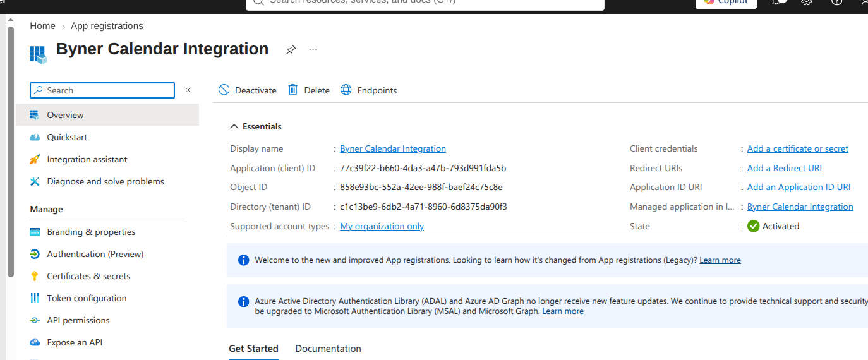The image size is (868, 360).
Task: Open the Token configuration page
Action: coord(87,298)
